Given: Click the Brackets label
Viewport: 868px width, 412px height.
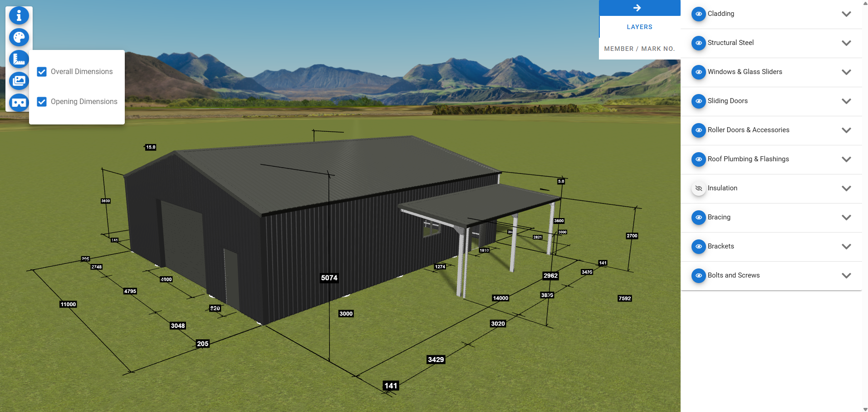Looking at the screenshot, I should tap(721, 246).
